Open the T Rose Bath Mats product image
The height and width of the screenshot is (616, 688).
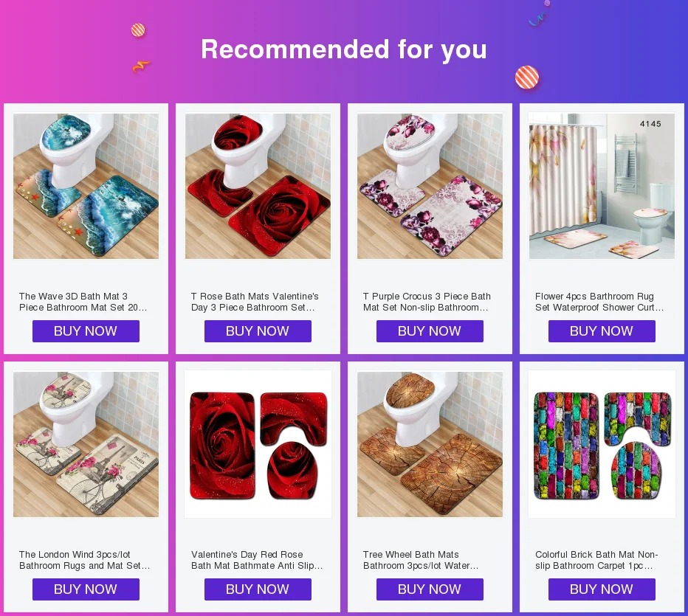click(x=258, y=186)
